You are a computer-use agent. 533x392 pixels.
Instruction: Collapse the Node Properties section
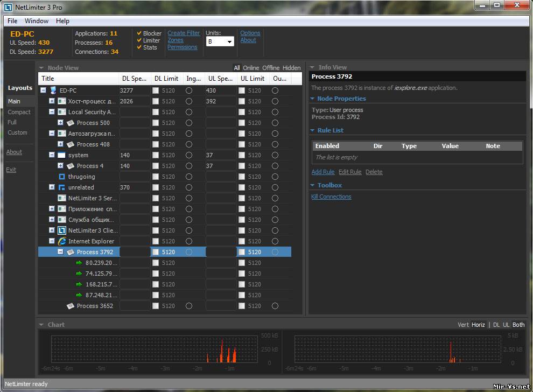[x=312, y=99]
